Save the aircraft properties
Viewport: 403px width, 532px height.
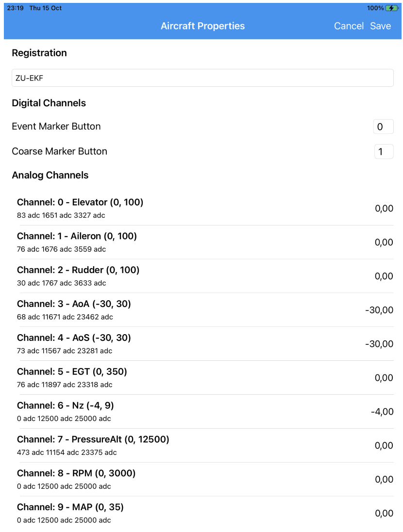380,26
